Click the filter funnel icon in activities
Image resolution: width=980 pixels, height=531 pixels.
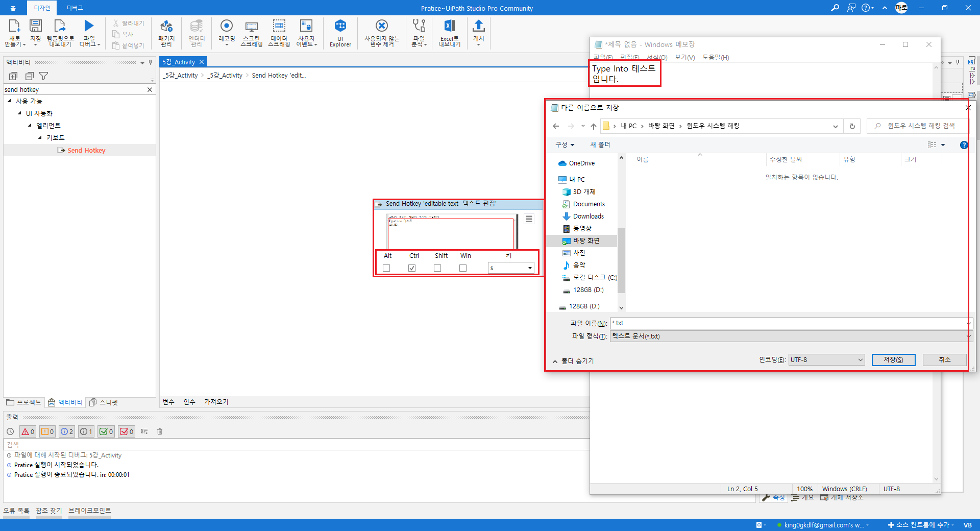[x=44, y=76]
